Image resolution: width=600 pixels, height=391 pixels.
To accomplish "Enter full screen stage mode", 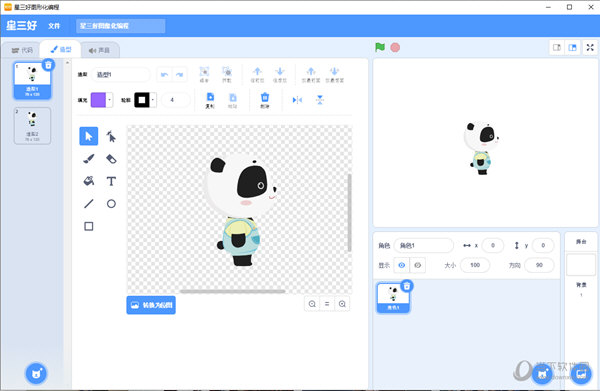I will tap(590, 47).
